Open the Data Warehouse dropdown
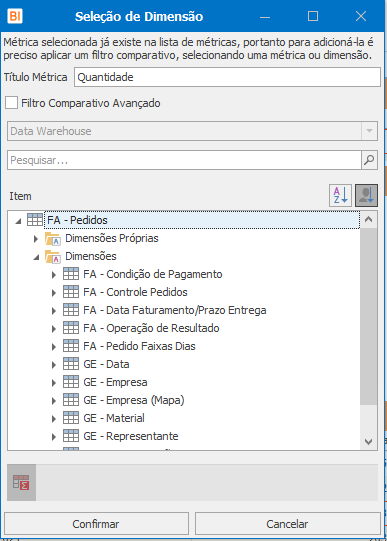The width and height of the screenshot is (387, 541). coord(369,131)
